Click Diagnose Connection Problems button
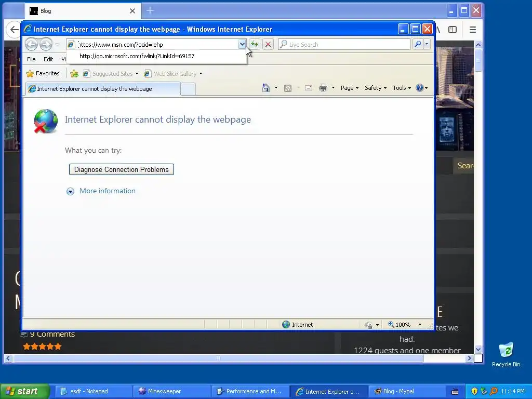The height and width of the screenshot is (399, 532). coord(122,169)
